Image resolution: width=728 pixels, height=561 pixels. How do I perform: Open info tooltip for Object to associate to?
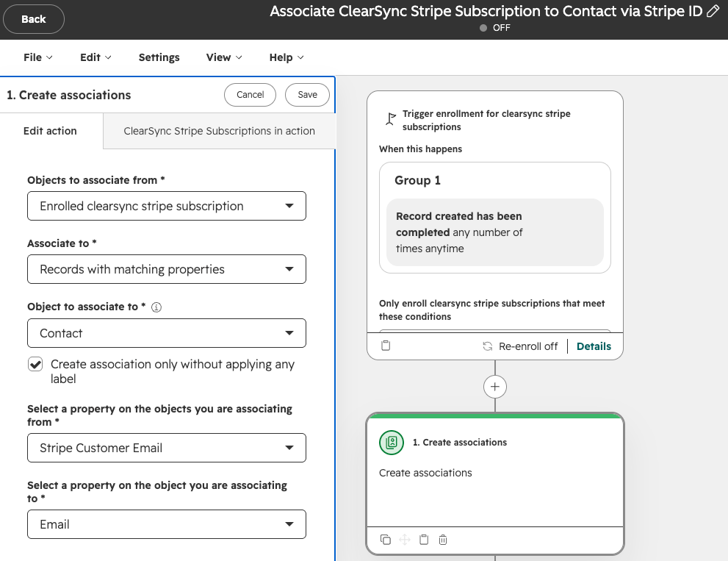click(x=156, y=307)
